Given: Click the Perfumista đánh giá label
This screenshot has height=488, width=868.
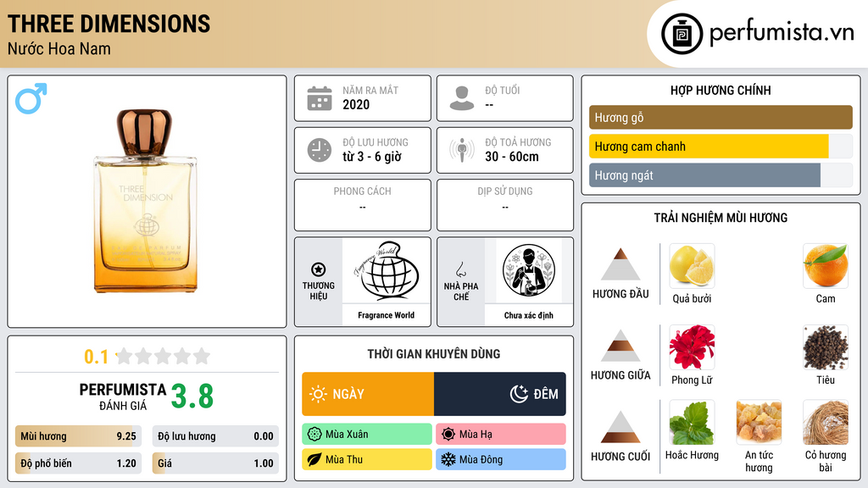Looking at the screenshot, I should tap(123, 397).
